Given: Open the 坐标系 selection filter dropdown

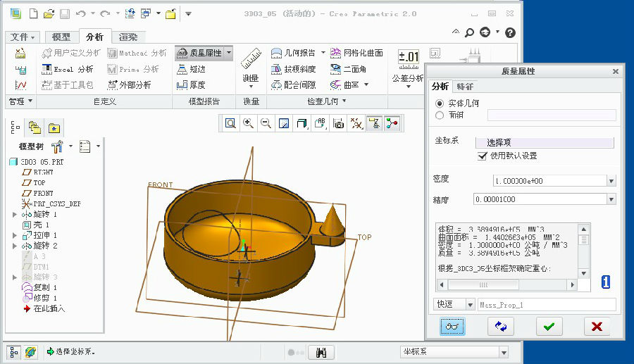Looking at the screenshot, I should coord(503,352).
